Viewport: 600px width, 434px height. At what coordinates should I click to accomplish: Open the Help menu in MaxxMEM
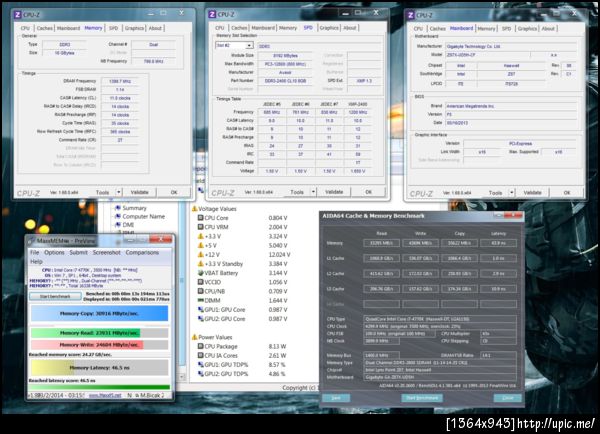[x=36, y=262]
